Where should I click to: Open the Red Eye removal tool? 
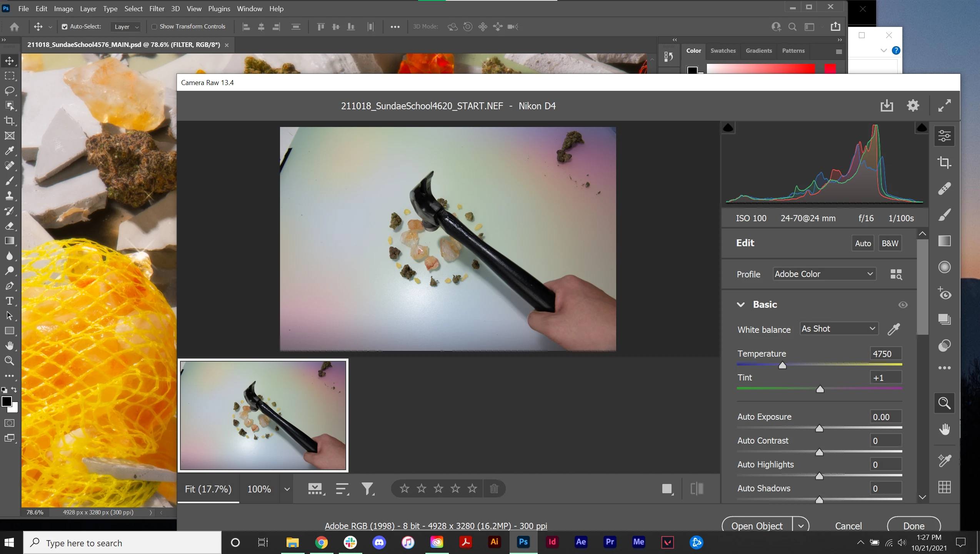[x=944, y=293]
